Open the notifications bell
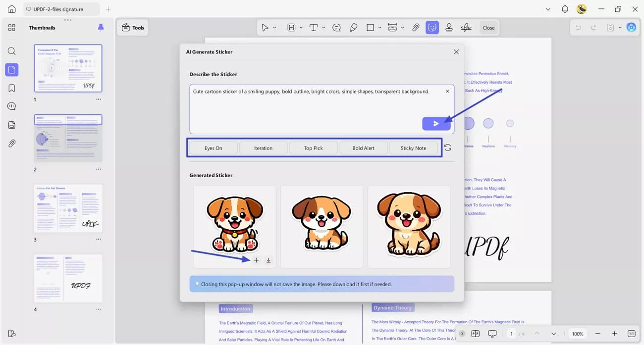The width and height of the screenshot is (644, 345). [565, 9]
